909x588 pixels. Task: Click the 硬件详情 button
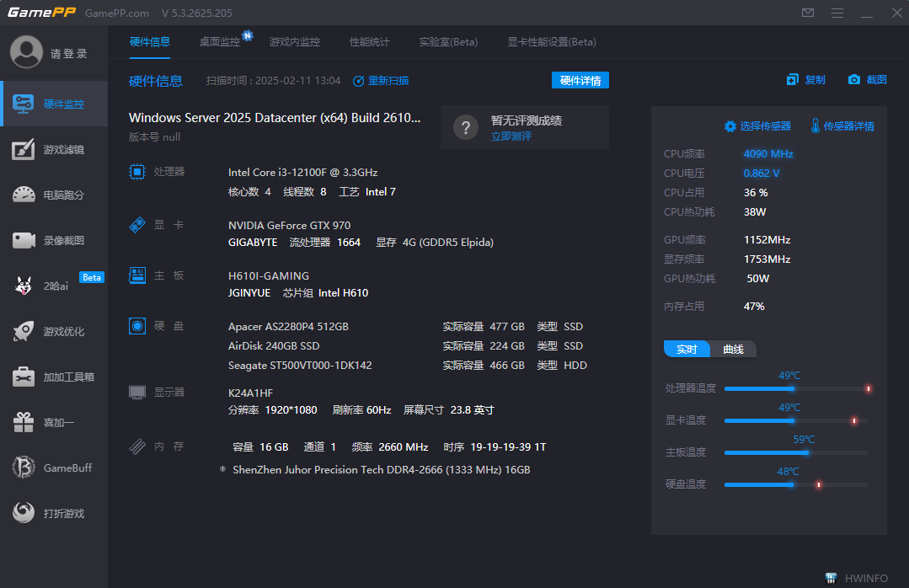click(x=580, y=80)
